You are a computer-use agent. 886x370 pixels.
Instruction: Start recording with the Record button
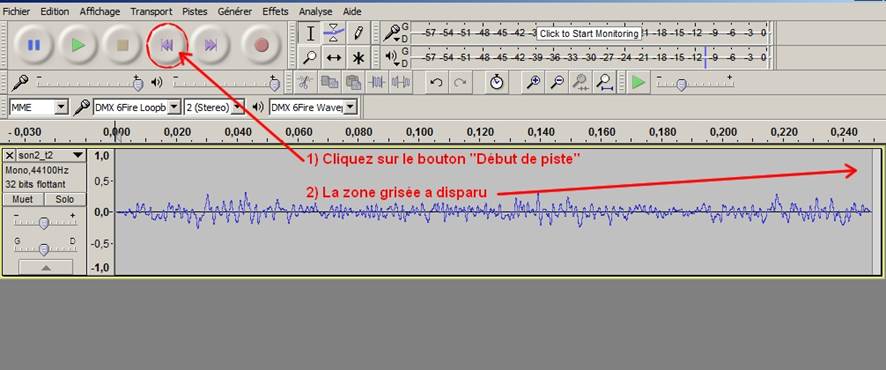point(261,45)
